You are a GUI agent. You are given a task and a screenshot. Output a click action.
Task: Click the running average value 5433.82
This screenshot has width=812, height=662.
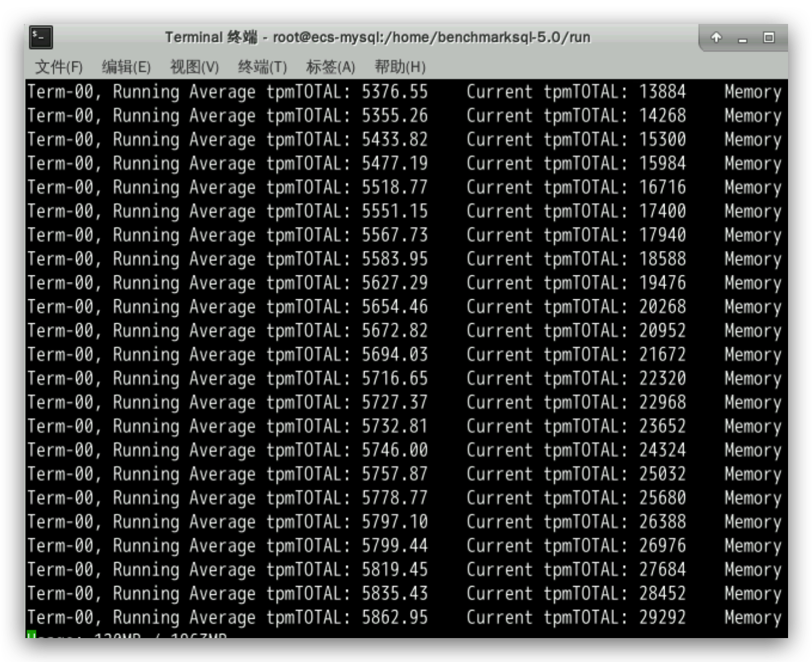(x=395, y=139)
